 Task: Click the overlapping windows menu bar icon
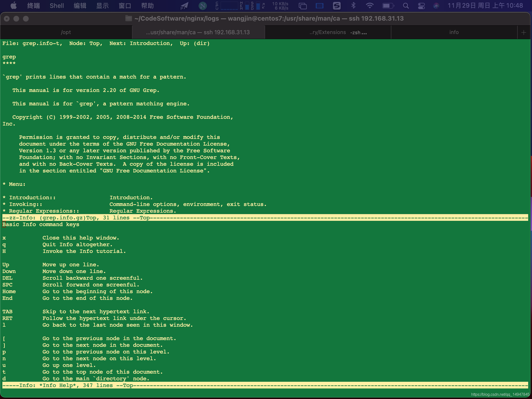click(x=303, y=6)
